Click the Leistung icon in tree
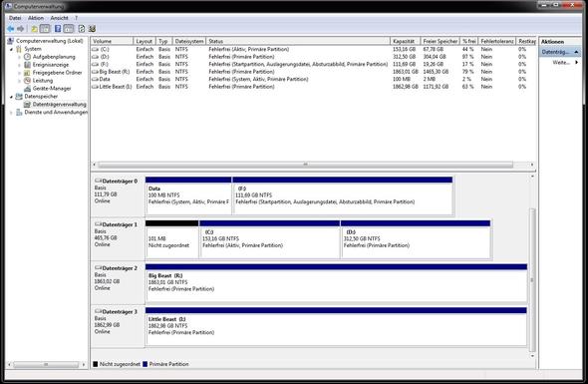588x384 pixels. tap(27, 81)
